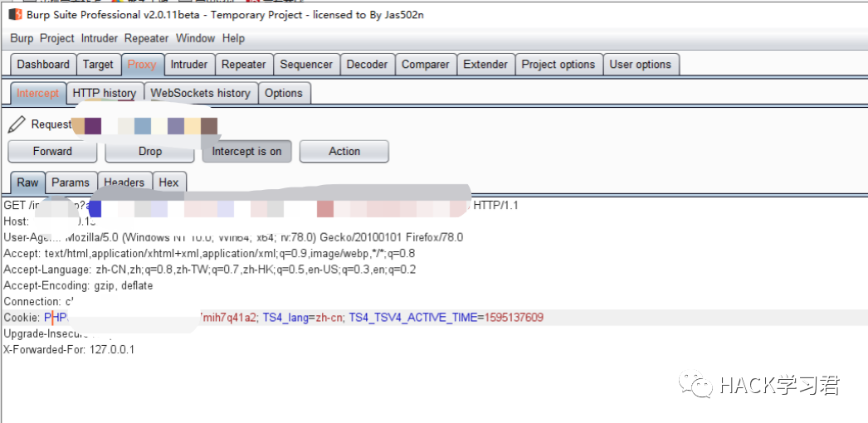Open the Repeater menu
Viewport: 868px width, 423px height.
146,38
